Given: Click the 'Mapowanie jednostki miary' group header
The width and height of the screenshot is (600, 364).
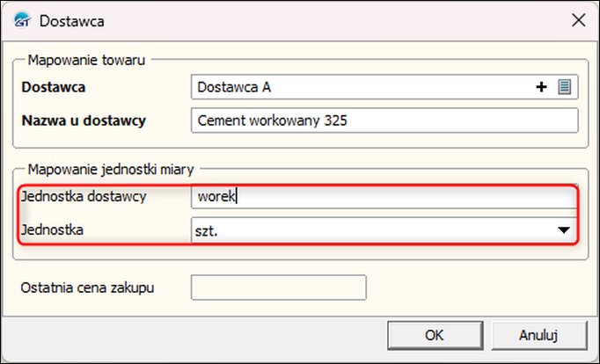Looking at the screenshot, I should [110, 168].
